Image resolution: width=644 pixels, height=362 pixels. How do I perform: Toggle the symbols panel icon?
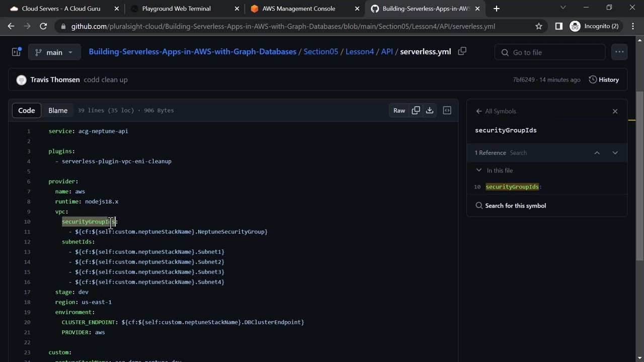tap(447, 111)
